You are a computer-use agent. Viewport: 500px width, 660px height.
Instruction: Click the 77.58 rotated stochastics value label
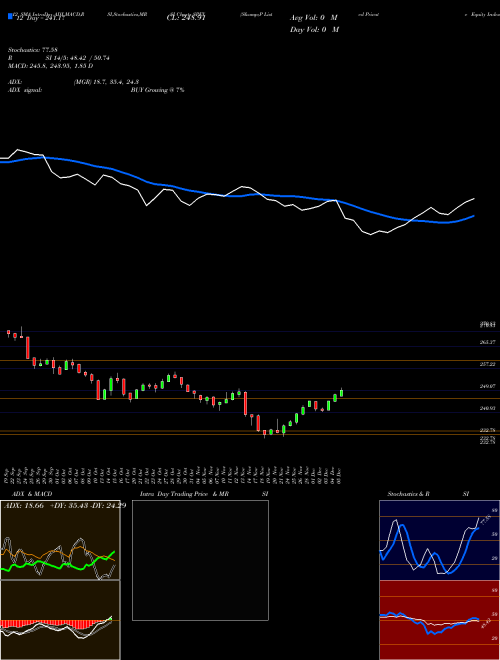tap(484, 521)
